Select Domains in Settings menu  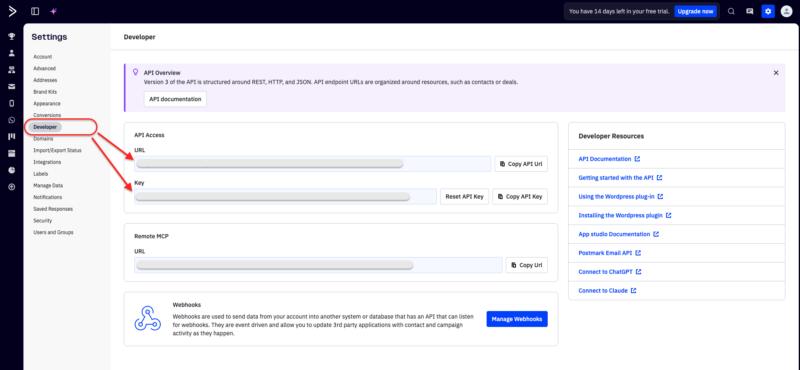tap(43, 139)
